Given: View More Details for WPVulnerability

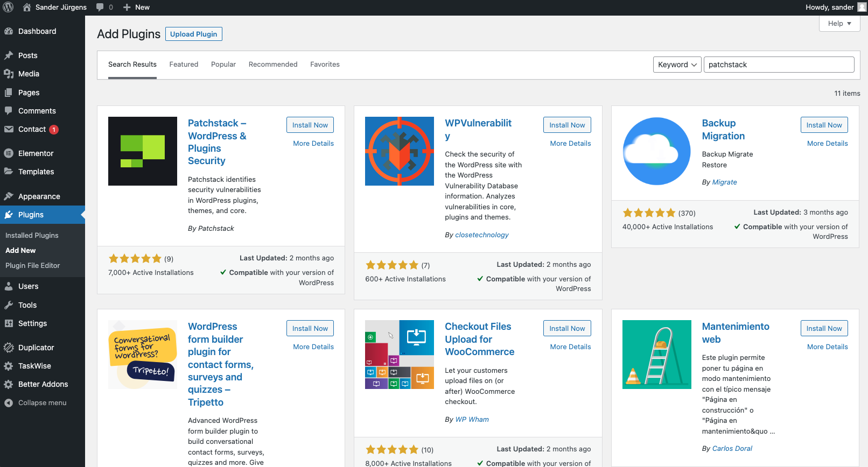Looking at the screenshot, I should [x=570, y=144].
